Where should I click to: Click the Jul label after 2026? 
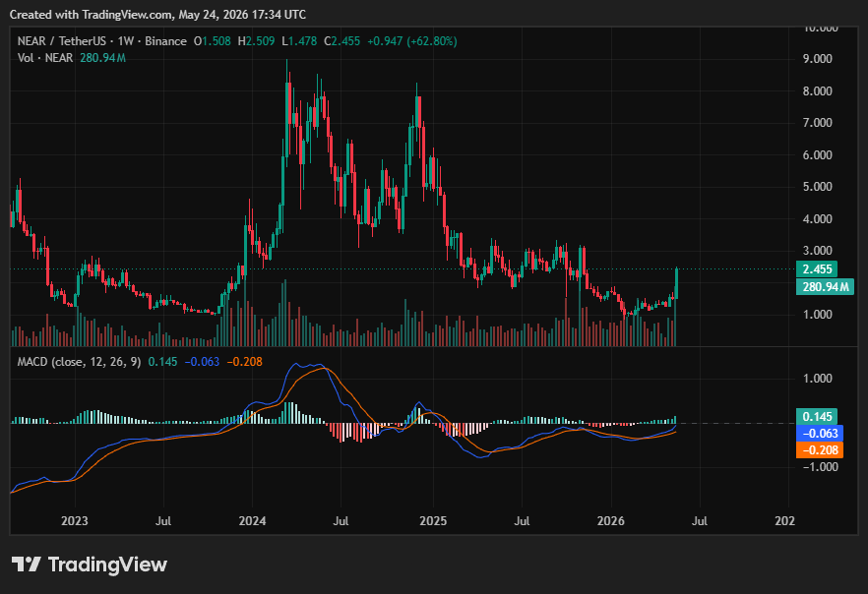pyautogui.click(x=700, y=521)
